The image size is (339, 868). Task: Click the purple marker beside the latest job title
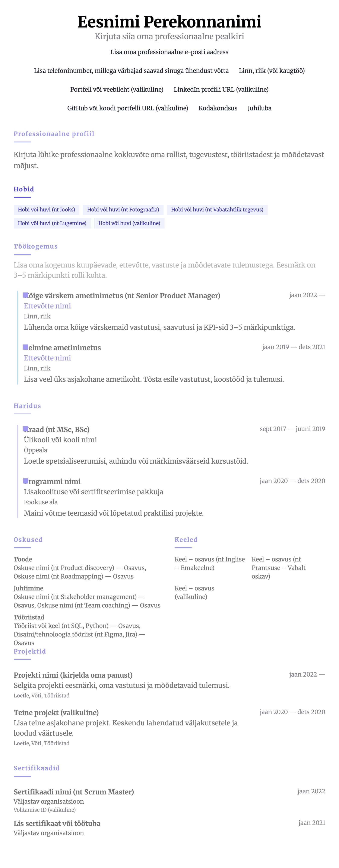click(x=26, y=295)
